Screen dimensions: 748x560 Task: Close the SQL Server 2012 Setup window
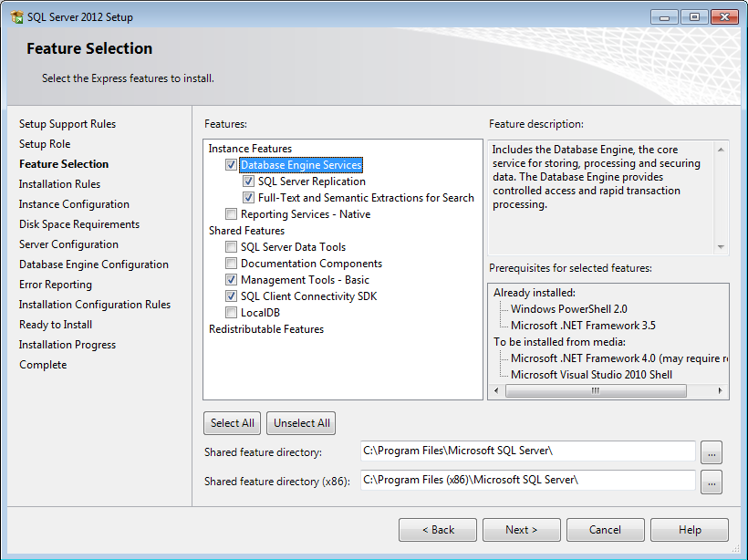coord(724,17)
